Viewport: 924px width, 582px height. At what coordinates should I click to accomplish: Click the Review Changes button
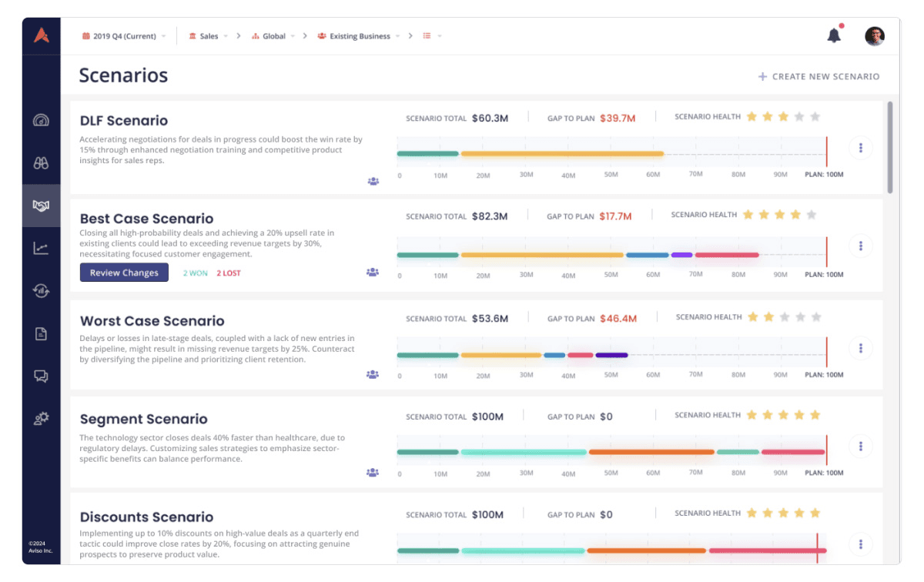coord(124,273)
